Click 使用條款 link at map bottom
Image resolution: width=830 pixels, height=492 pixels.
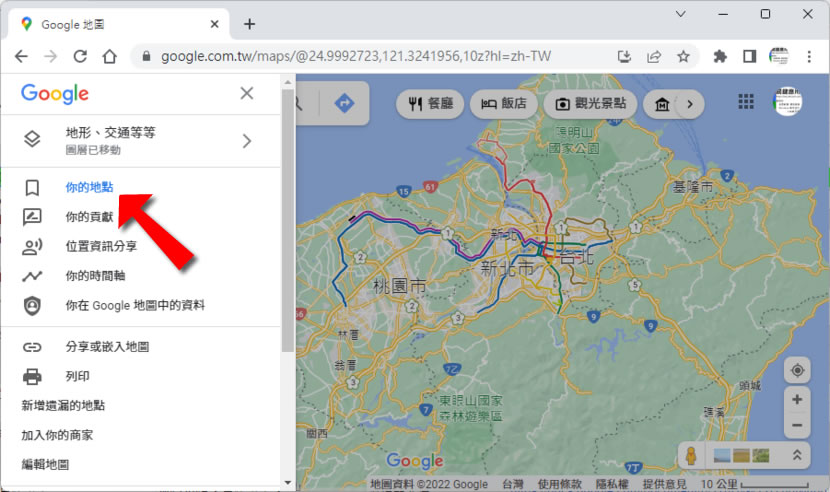pos(560,484)
